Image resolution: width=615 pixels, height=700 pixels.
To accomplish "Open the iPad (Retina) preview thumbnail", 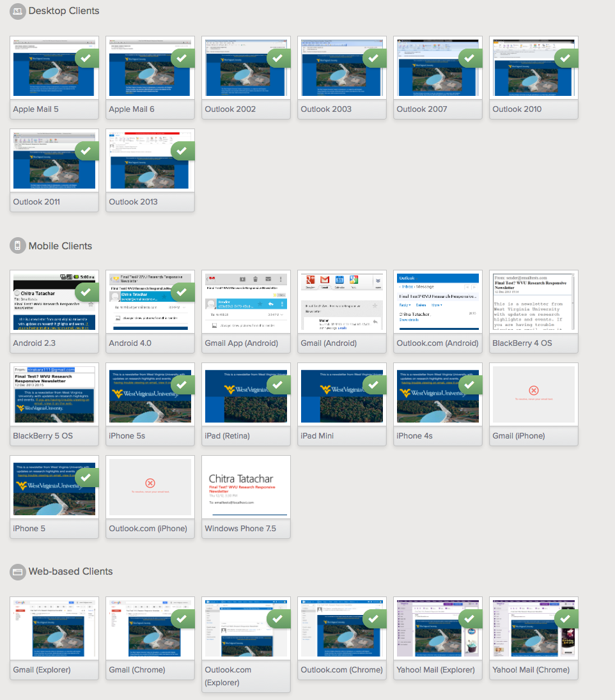I will point(246,394).
